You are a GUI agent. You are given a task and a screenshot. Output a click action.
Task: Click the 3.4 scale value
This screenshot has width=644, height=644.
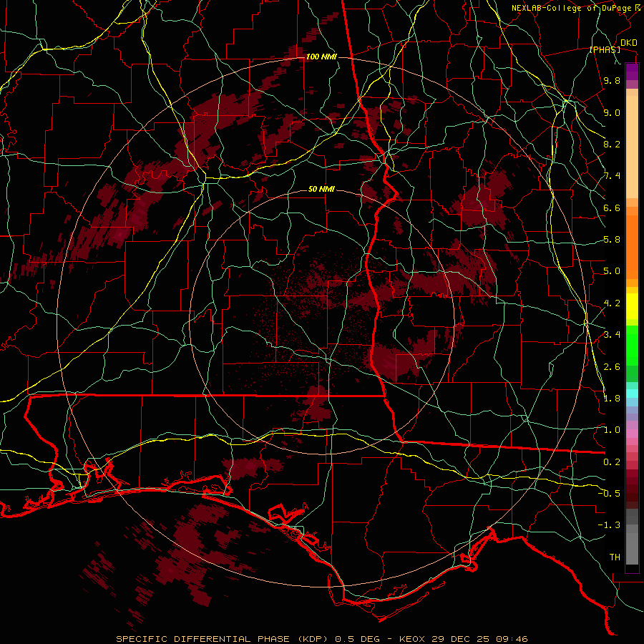[612, 335]
